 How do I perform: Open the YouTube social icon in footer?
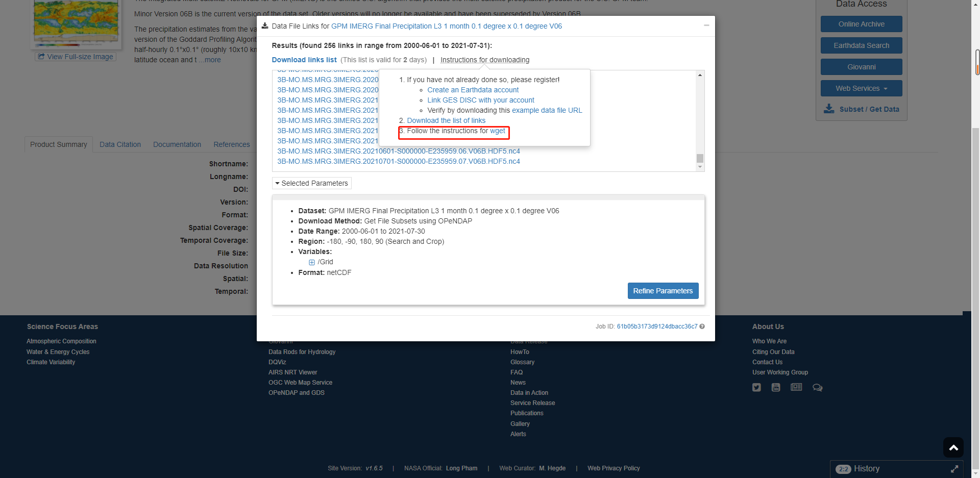[x=776, y=387]
